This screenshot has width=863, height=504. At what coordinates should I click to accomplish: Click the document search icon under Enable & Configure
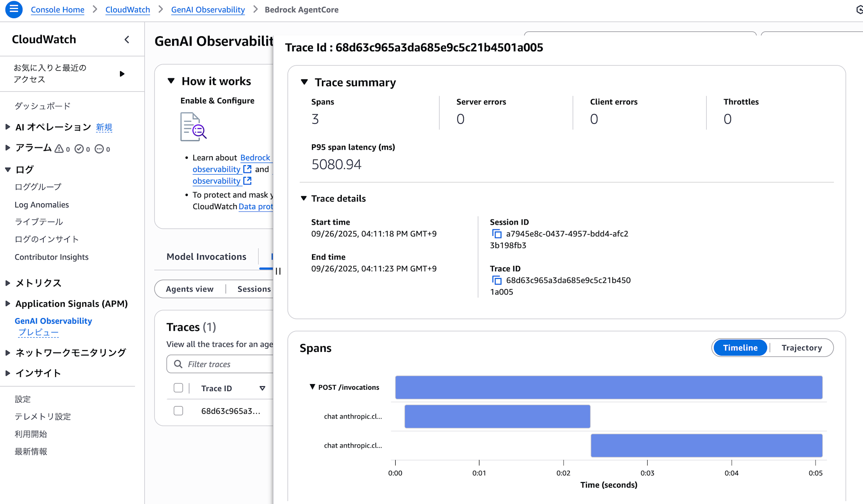tap(193, 127)
